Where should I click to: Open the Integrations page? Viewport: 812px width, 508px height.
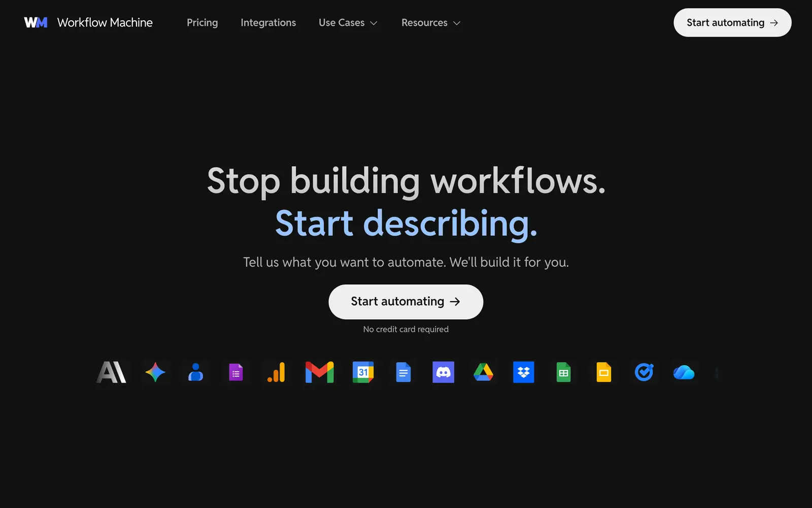tap(268, 23)
